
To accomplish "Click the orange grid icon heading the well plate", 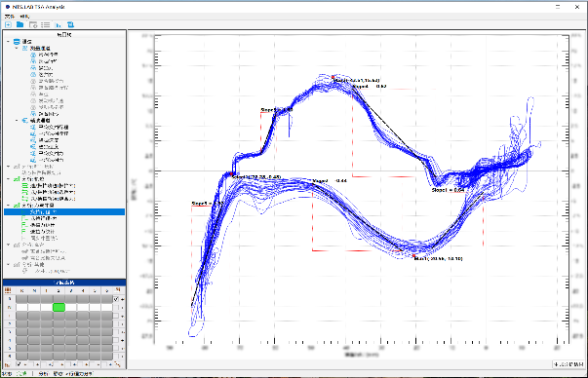I will (x=8, y=290).
